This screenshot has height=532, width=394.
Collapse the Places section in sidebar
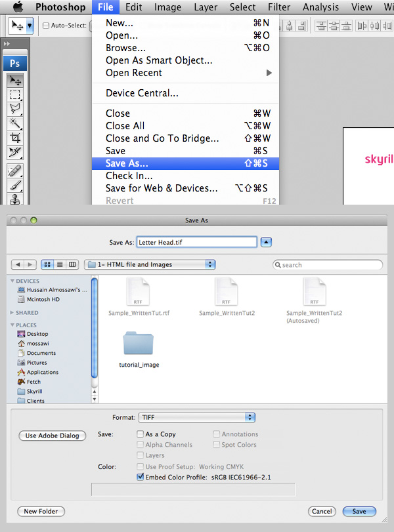click(x=12, y=325)
